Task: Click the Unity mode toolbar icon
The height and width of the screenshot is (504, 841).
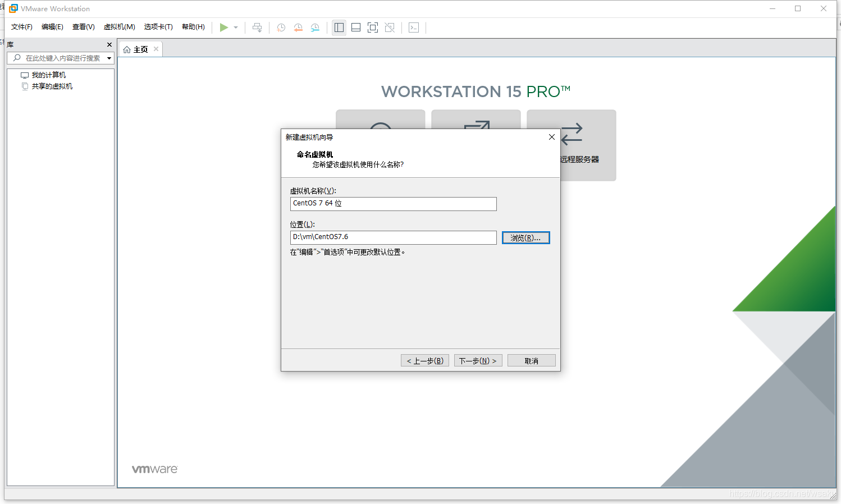Action: 390,28
